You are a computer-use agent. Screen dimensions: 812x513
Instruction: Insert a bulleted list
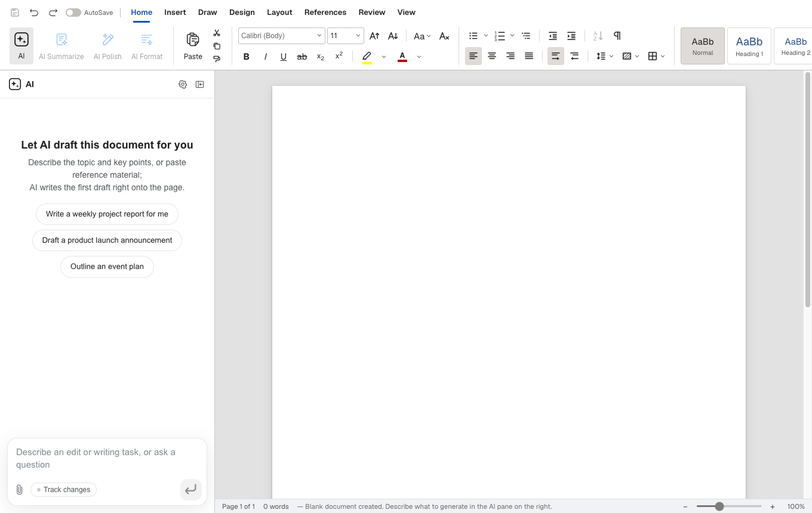[473, 36]
